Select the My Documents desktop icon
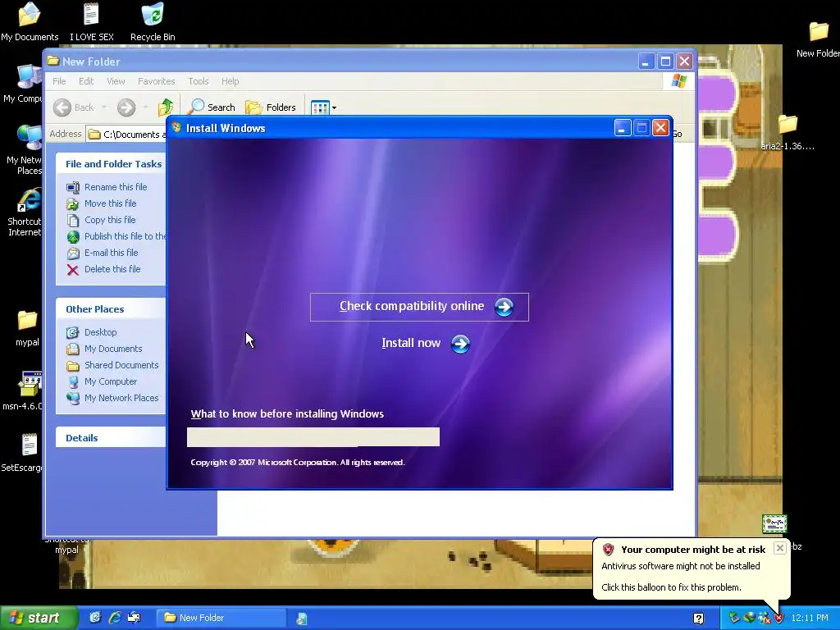 tap(30, 21)
